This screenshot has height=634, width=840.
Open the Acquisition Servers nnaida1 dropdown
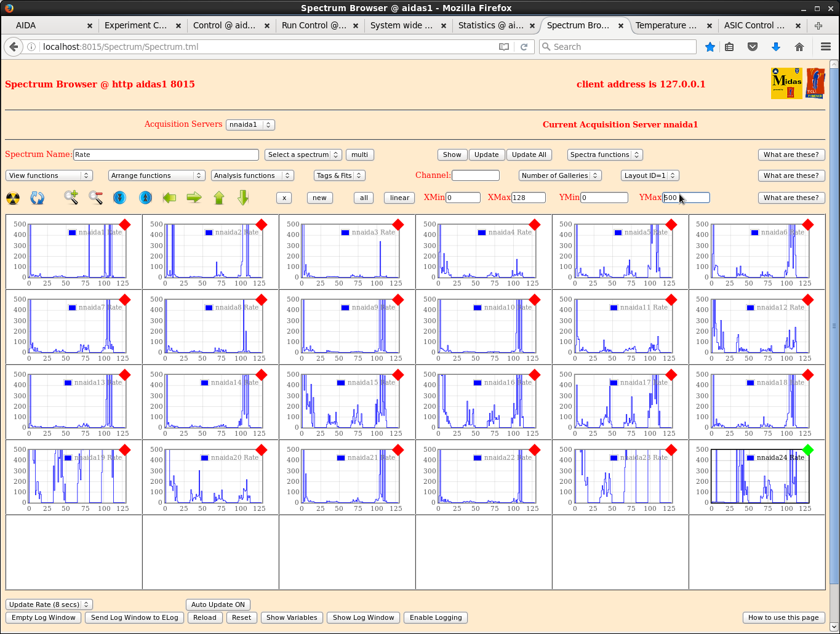pyautogui.click(x=250, y=124)
